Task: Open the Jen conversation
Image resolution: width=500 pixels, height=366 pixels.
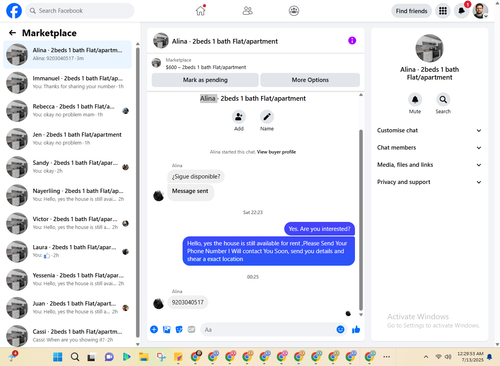Action: point(67,139)
